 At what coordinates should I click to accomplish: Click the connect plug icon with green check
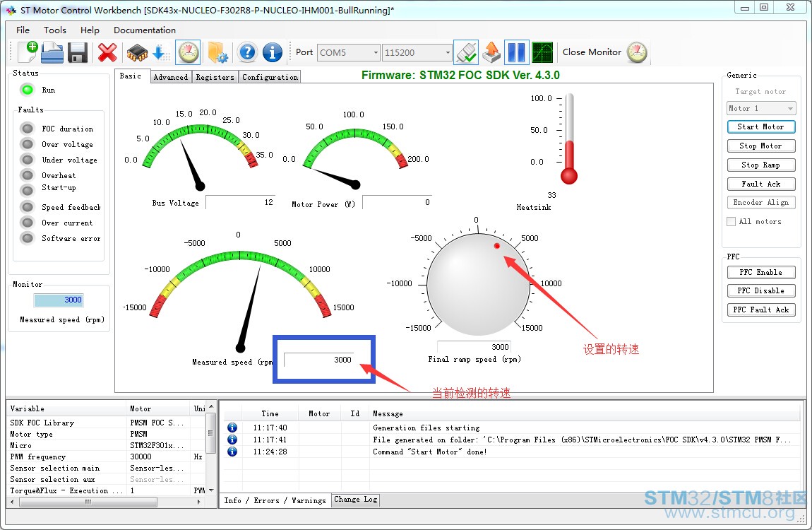tap(466, 52)
